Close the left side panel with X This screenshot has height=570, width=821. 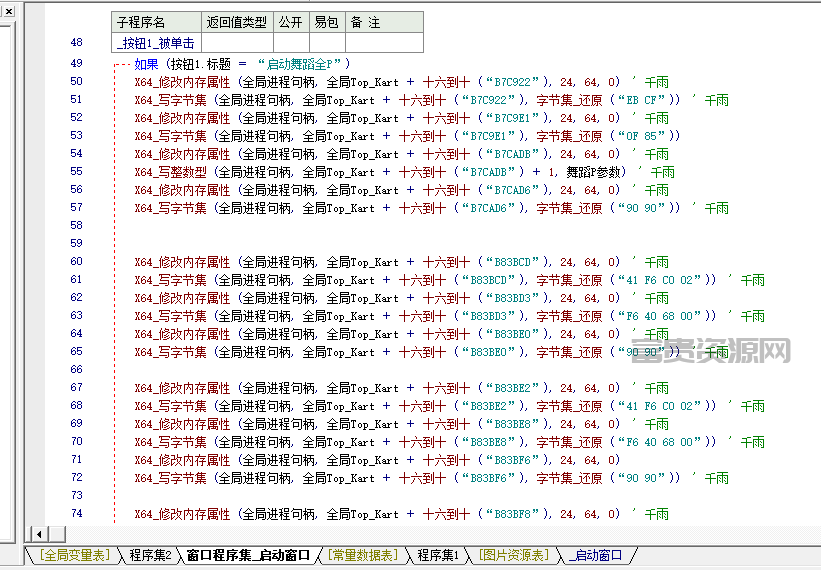click(9, 11)
